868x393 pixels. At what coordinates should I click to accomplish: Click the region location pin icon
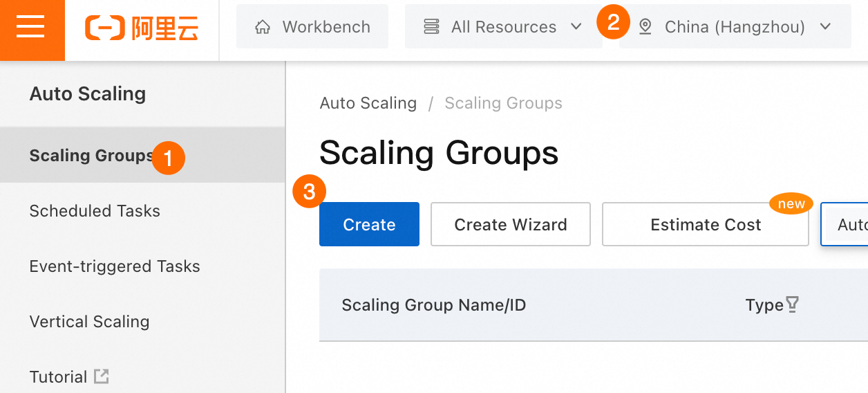coord(645,27)
